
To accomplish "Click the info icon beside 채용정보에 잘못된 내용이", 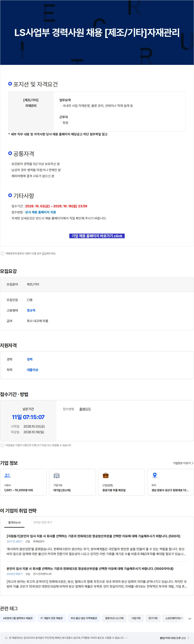I will coord(2,254).
